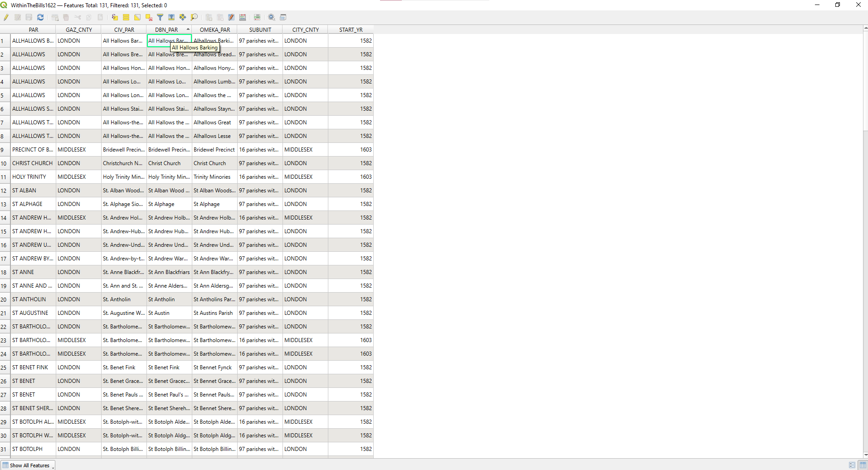Zoom map to selected rows
The height and width of the screenshot is (470, 868).
(x=171, y=17)
